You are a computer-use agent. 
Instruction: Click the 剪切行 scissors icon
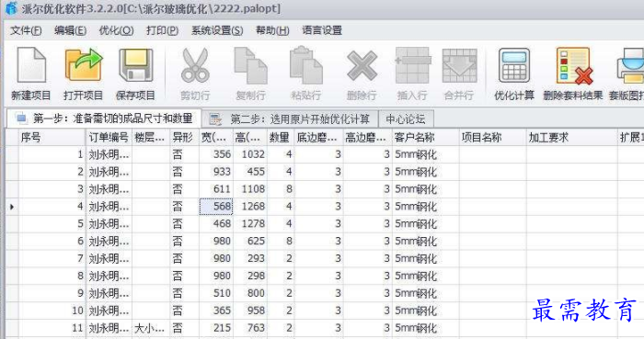pos(195,65)
